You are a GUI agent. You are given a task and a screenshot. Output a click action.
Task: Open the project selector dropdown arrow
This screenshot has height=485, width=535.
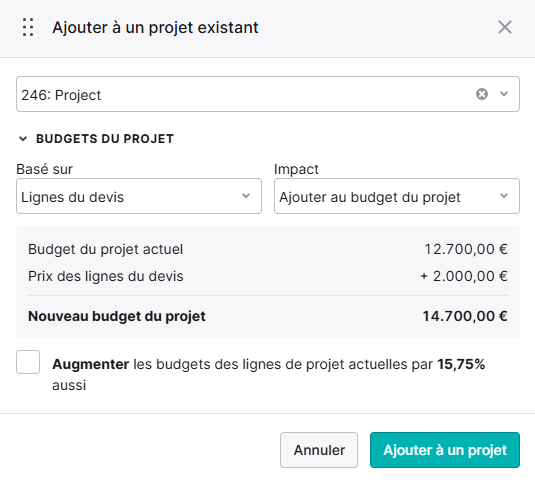[504, 94]
